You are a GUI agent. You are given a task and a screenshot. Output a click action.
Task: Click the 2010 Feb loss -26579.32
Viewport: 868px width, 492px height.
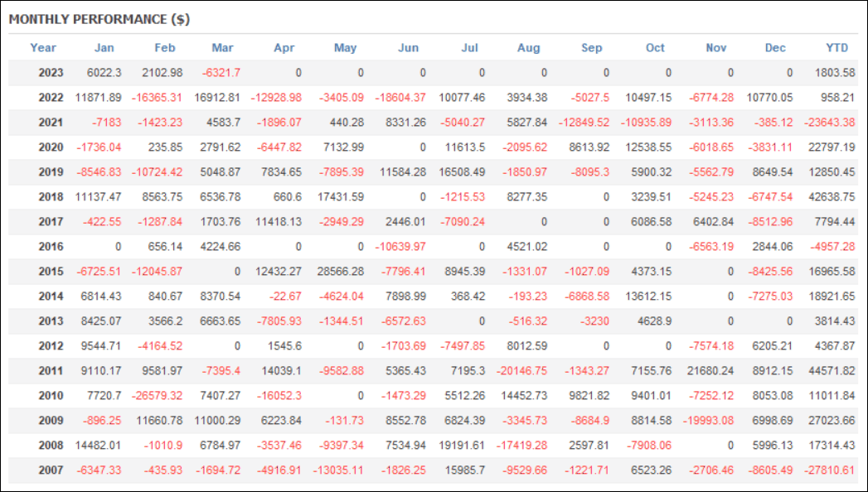coord(157,396)
